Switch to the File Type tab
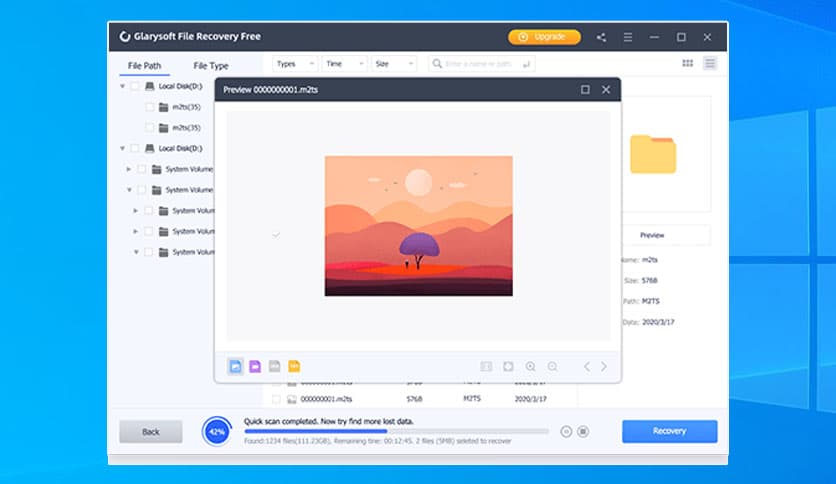The image size is (836, 484). [211, 66]
